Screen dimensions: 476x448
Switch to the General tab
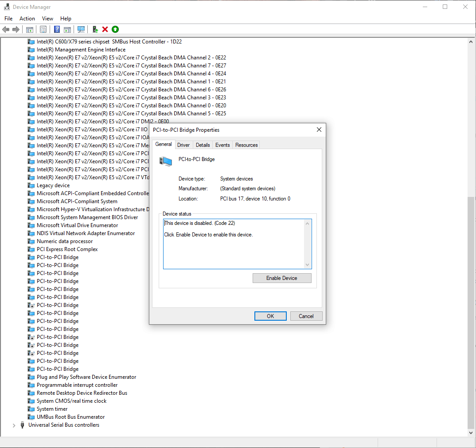(x=164, y=144)
